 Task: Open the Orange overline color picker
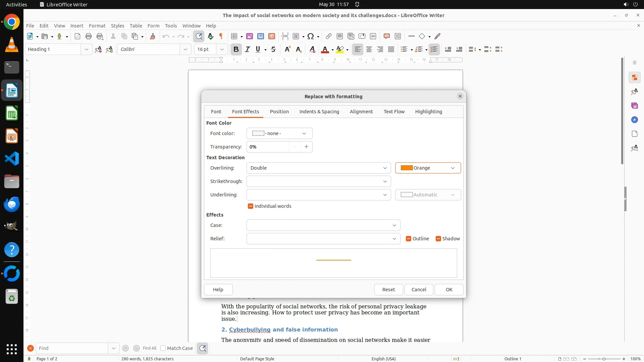coord(428,168)
